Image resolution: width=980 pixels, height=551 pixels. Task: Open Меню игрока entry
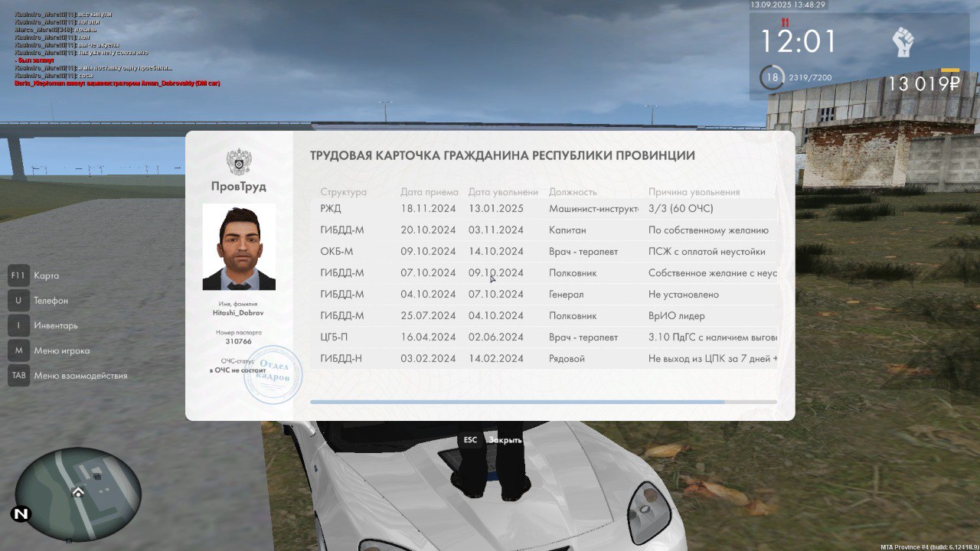[x=61, y=350]
